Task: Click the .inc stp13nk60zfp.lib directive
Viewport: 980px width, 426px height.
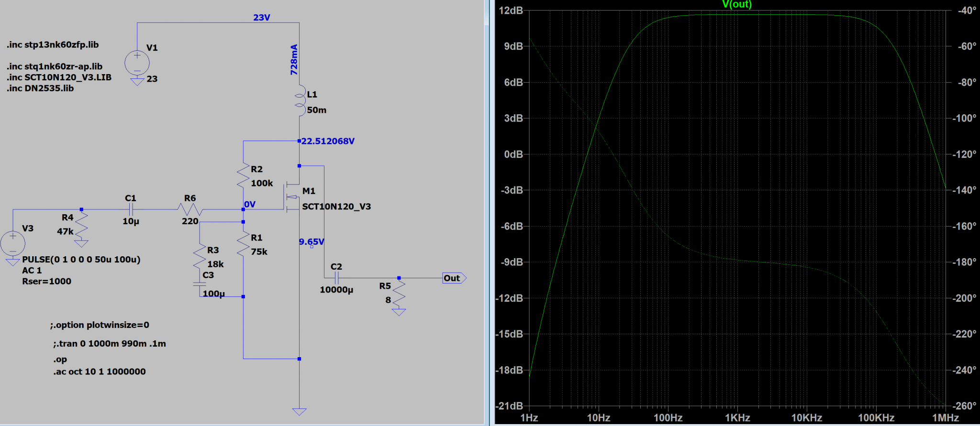Action: pos(53,45)
